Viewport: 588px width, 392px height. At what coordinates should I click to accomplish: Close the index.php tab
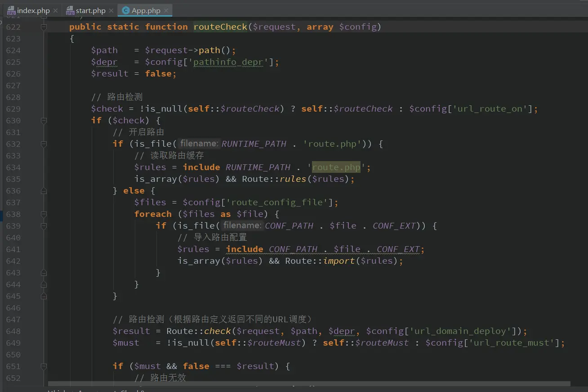coord(55,10)
